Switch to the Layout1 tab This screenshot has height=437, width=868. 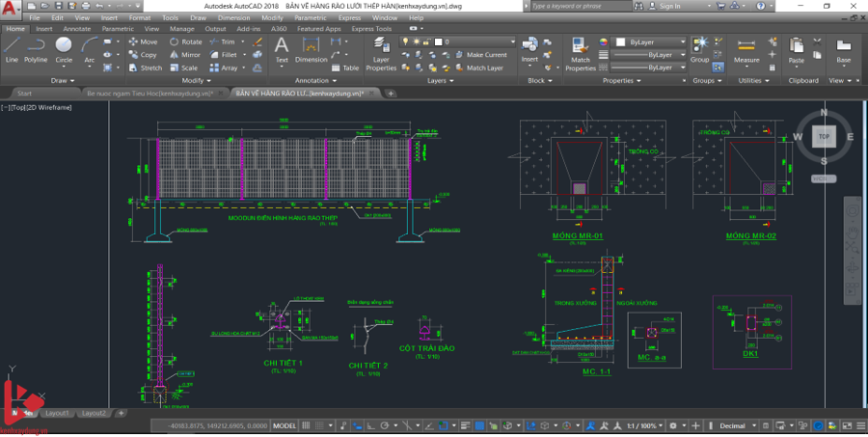(x=57, y=413)
